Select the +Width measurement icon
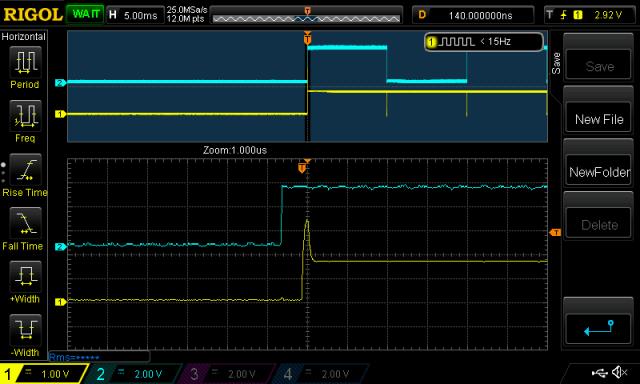This screenshot has height=384, width=640. click(25, 277)
